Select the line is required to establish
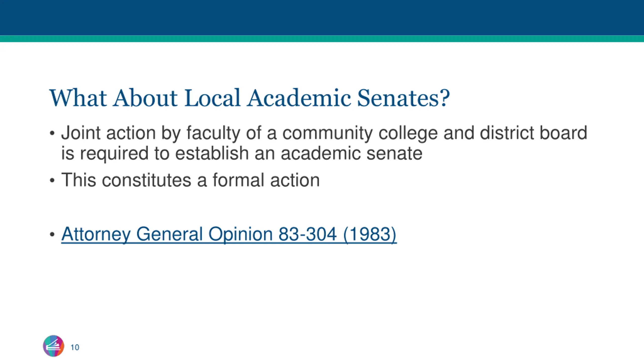 point(242,154)
